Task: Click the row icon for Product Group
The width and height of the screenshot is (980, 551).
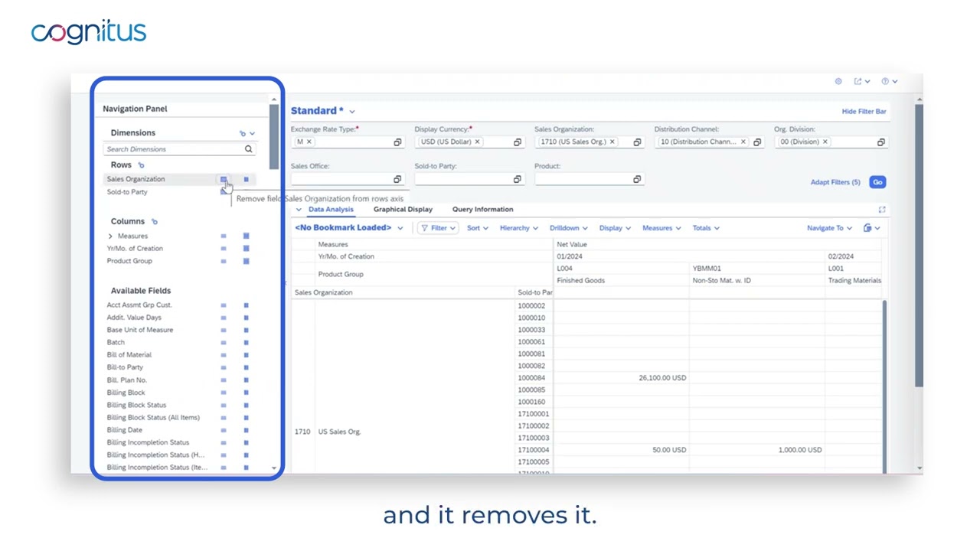Action: point(224,261)
